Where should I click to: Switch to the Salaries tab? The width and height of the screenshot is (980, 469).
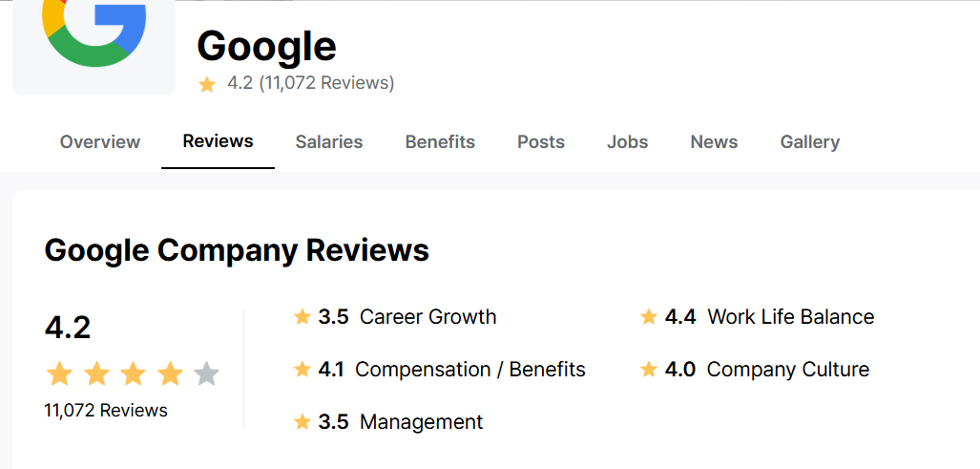point(329,142)
